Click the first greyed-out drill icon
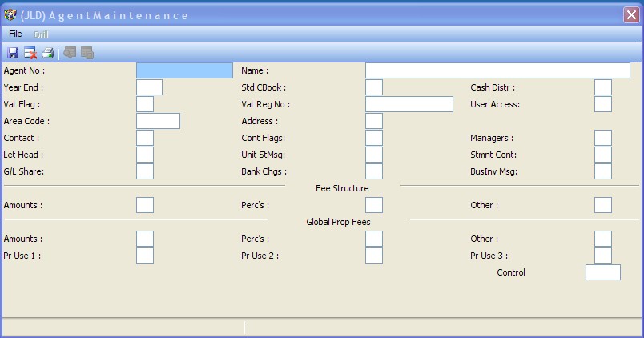The height and width of the screenshot is (338, 644). (70, 53)
